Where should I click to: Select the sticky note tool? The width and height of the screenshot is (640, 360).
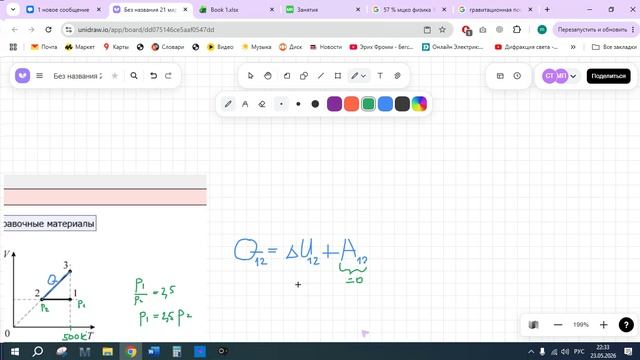coord(287,76)
